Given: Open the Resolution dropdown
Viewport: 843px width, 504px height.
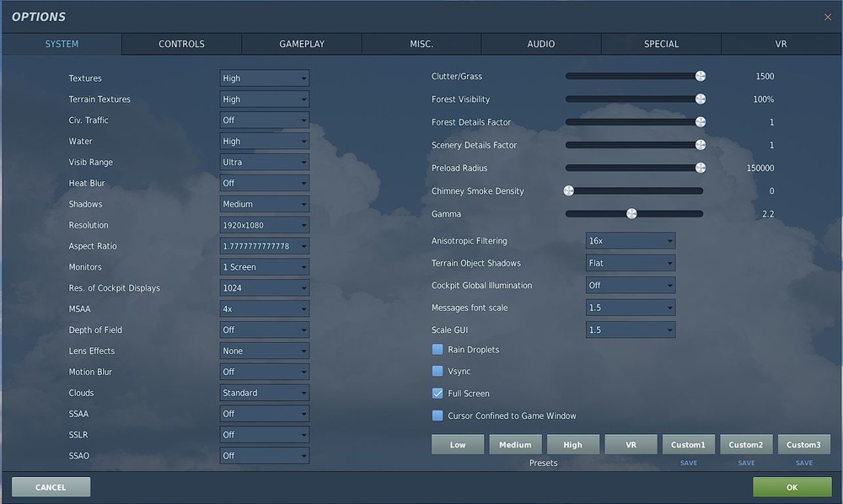Looking at the screenshot, I should [264, 225].
